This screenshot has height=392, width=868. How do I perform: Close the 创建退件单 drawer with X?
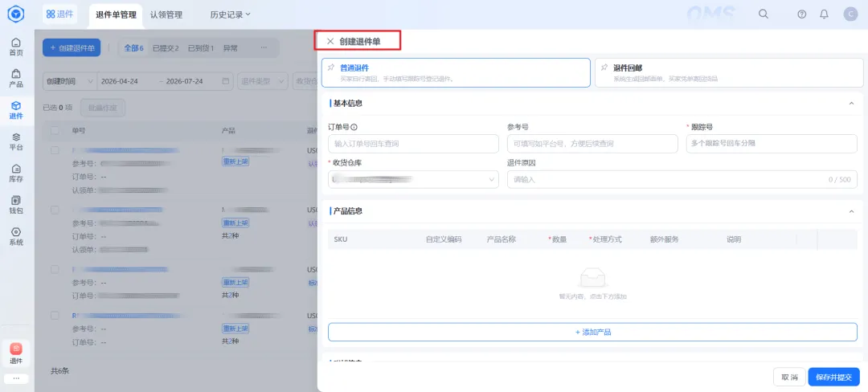pos(330,41)
